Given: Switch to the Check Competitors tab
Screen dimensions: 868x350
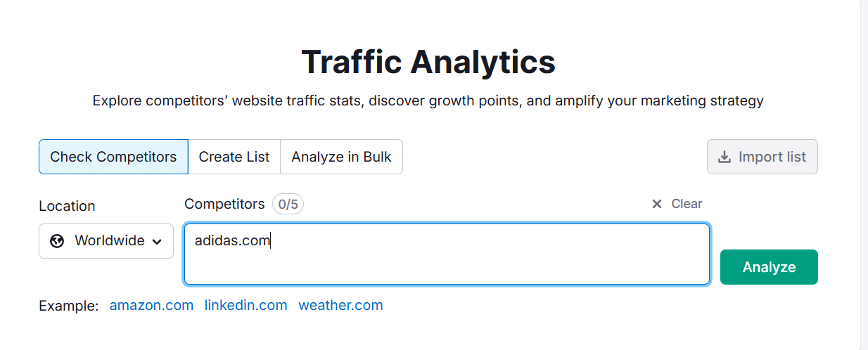Looking at the screenshot, I should [113, 157].
